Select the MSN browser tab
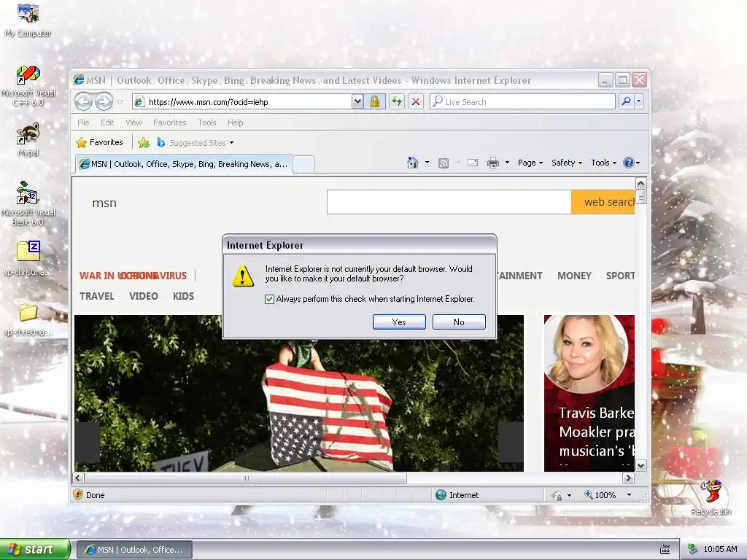Screen dimensions: 747x560 point(184,164)
